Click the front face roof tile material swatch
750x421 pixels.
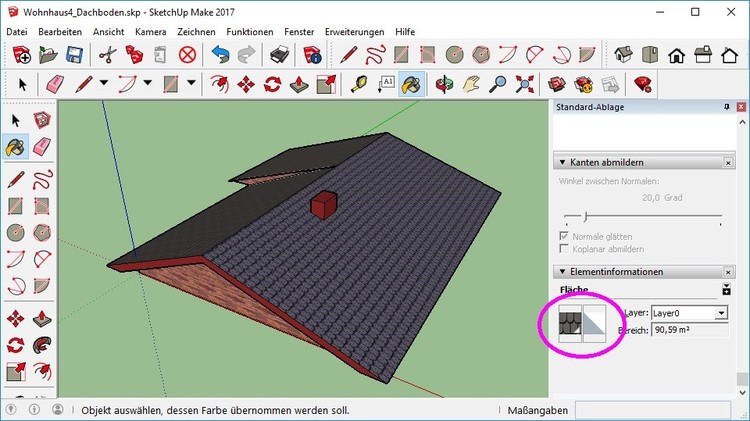pos(570,324)
